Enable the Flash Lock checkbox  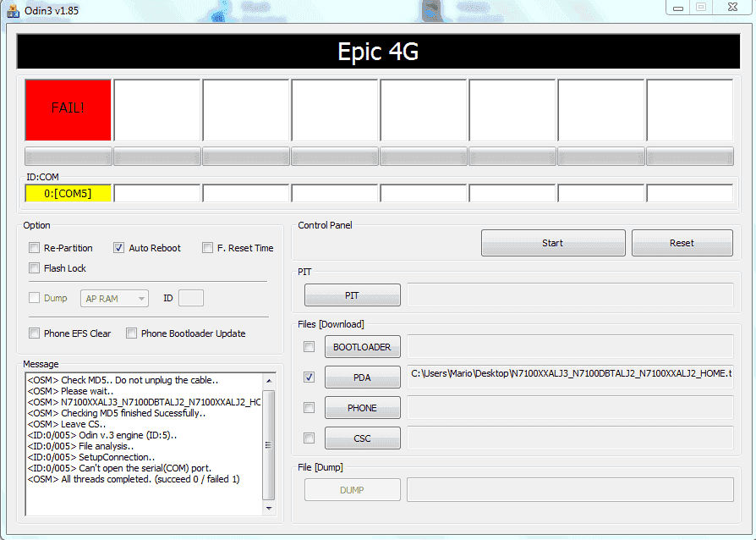(x=34, y=268)
